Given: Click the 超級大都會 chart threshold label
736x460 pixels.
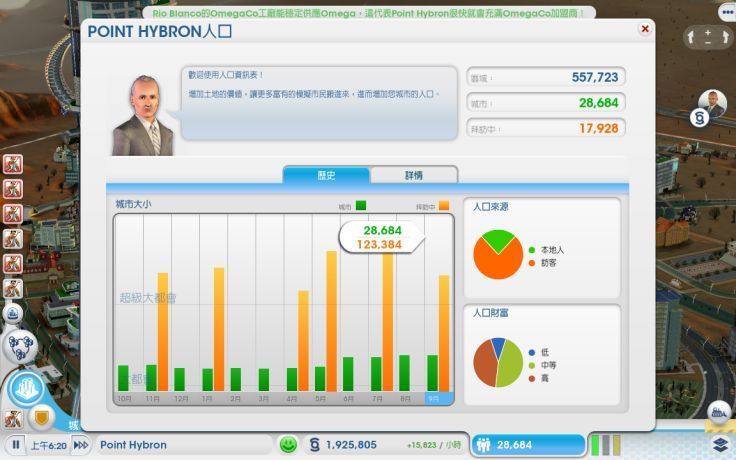Looking at the screenshot, I should coord(147,298).
